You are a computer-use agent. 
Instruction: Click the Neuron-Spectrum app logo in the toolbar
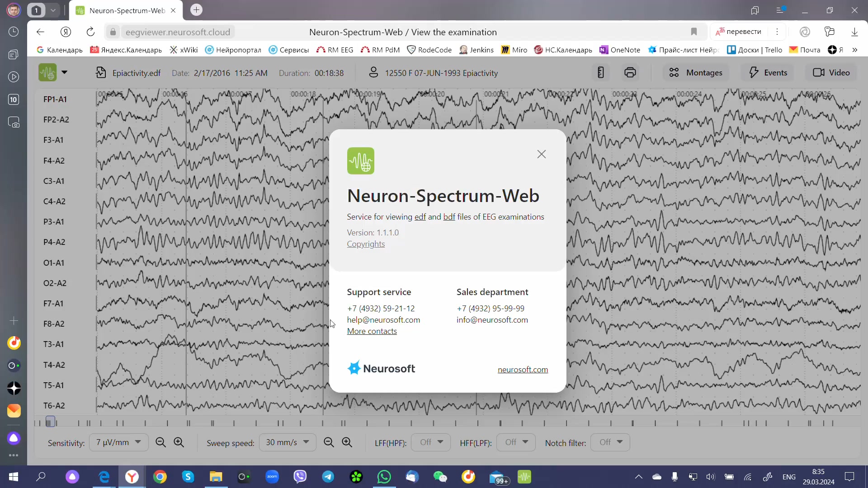pos(47,72)
